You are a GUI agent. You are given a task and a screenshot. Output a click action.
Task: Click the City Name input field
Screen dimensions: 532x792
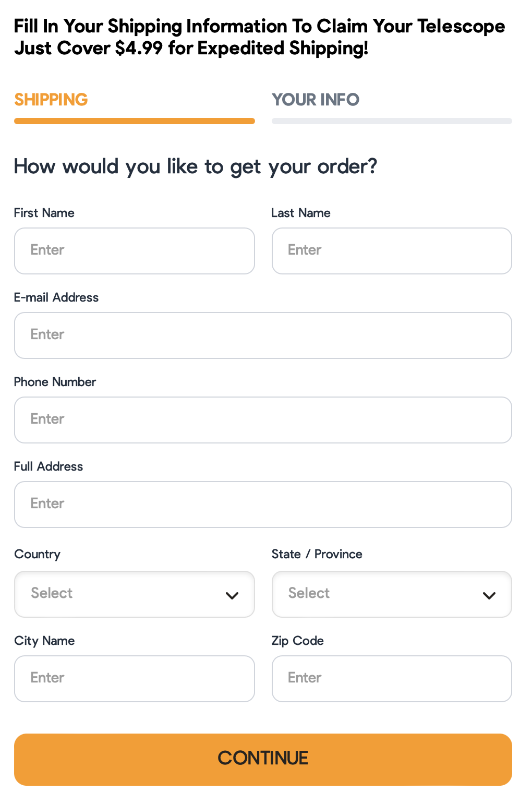134,678
